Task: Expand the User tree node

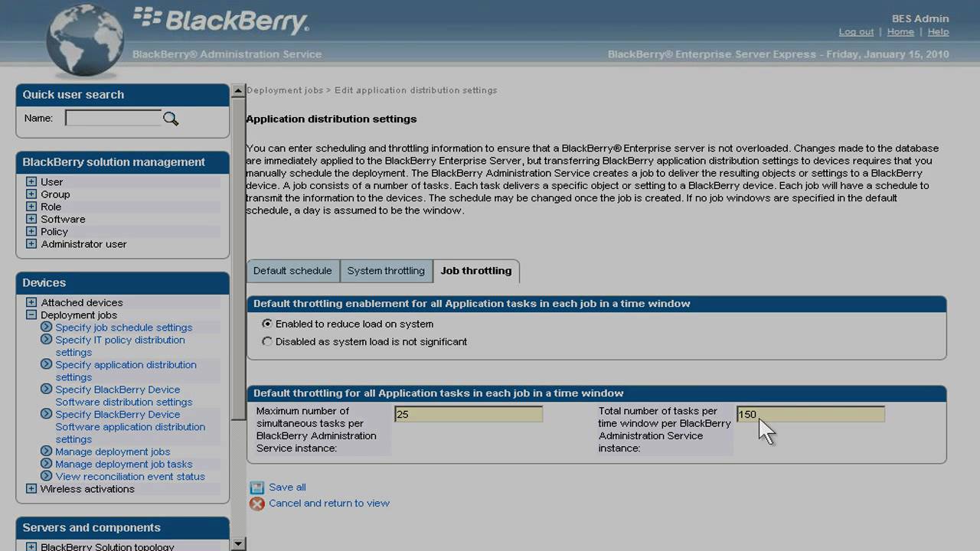Action: tap(31, 181)
